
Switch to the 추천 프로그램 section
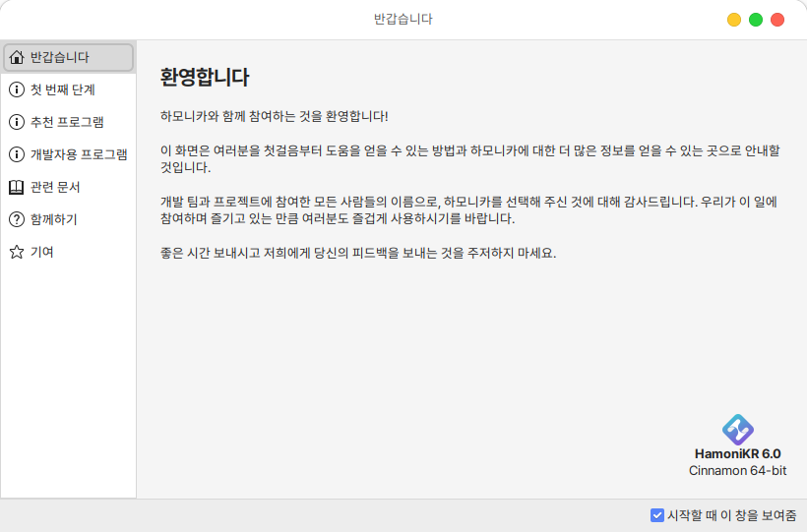click(67, 122)
